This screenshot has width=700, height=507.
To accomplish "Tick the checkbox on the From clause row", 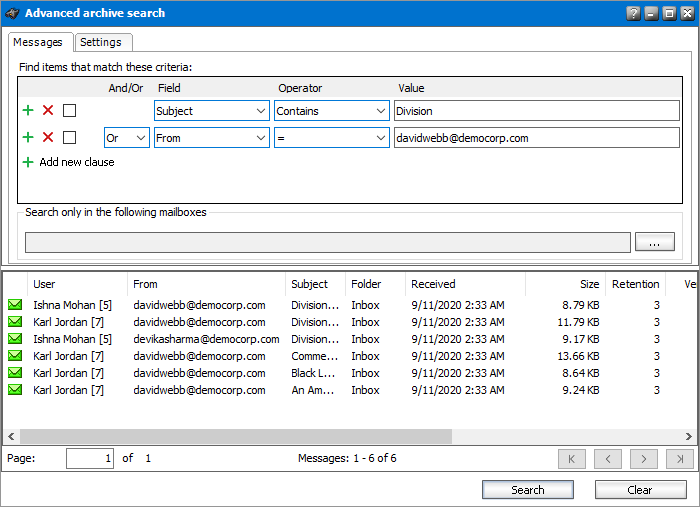I will [x=69, y=138].
